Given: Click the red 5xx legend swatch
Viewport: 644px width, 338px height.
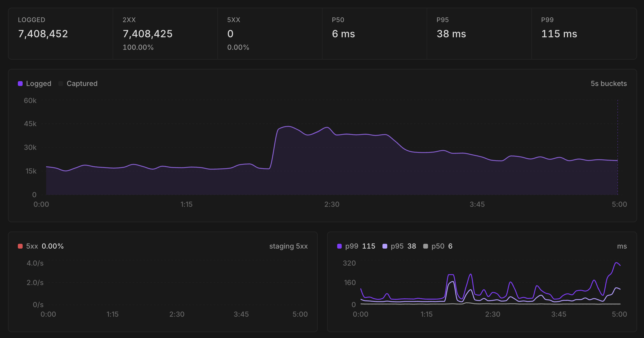Looking at the screenshot, I should tap(20, 246).
